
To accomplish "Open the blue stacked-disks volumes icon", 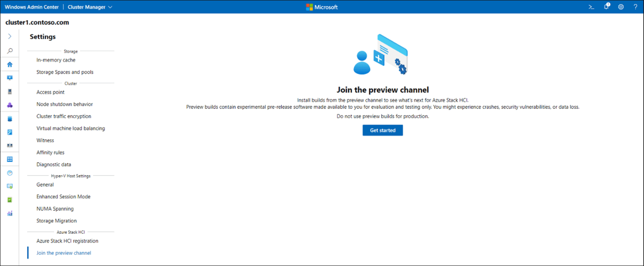I will tap(9, 119).
